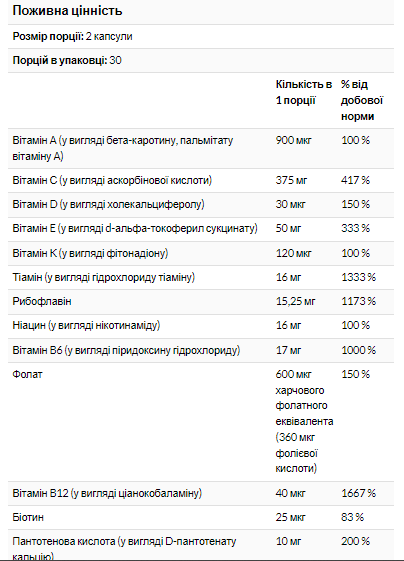The height and width of the screenshot is (561, 404).
Task: Select the Вітамін A row label
Action: tap(122, 148)
